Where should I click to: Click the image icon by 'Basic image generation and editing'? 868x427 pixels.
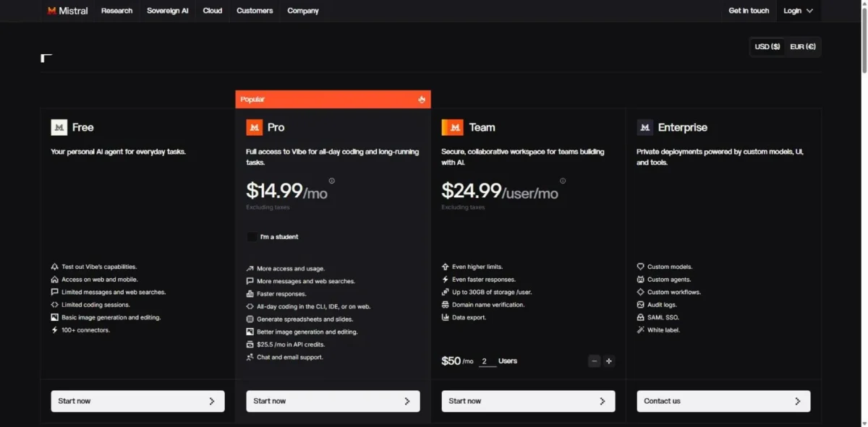pos(55,317)
